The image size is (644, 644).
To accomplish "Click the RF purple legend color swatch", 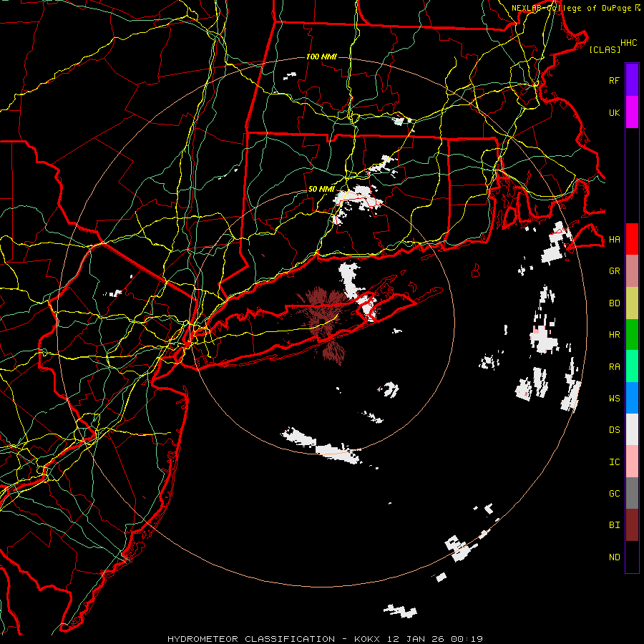I will click(632, 80).
